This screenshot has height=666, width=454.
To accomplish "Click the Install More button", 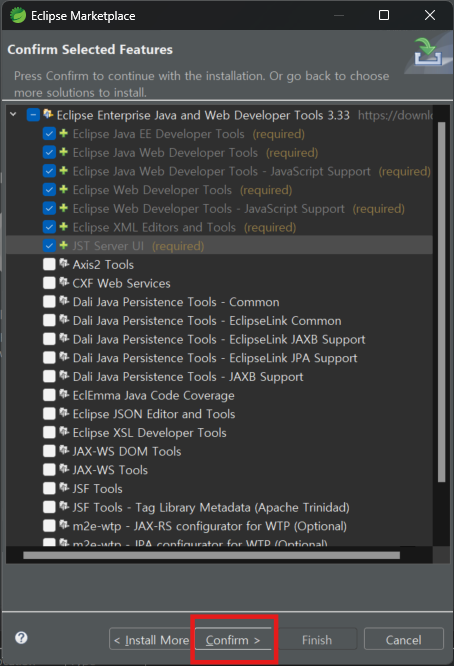I will [x=151, y=639].
